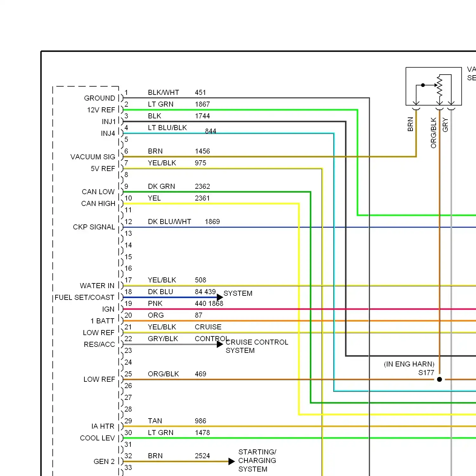The image size is (476, 476).
Task: Select circuit number 844
Action: pyautogui.click(x=210, y=131)
